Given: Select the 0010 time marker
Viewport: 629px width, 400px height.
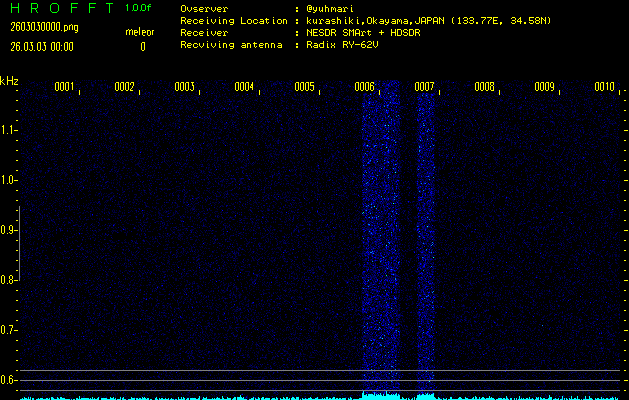Looking at the screenshot, I should pyautogui.click(x=604, y=87).
